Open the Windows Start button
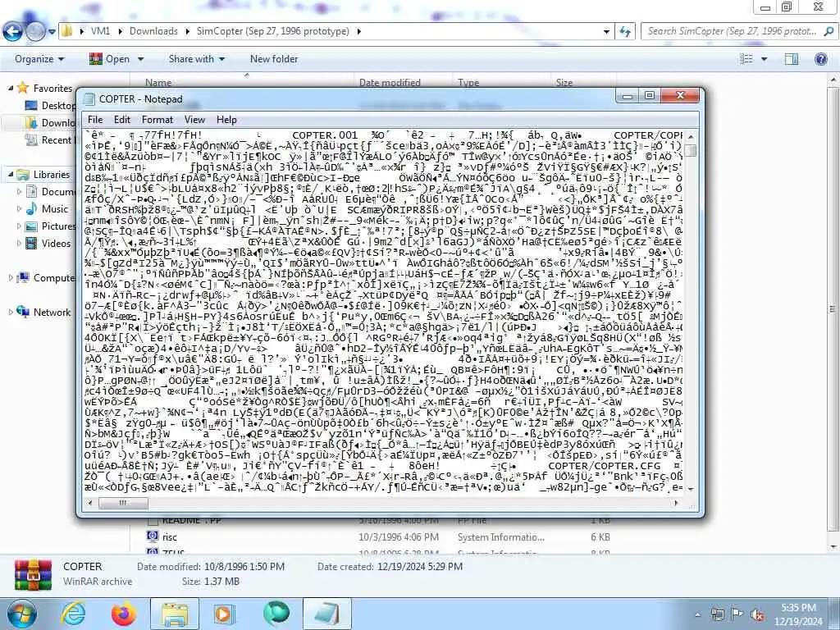The image size is (840, 630). [21, 614]
